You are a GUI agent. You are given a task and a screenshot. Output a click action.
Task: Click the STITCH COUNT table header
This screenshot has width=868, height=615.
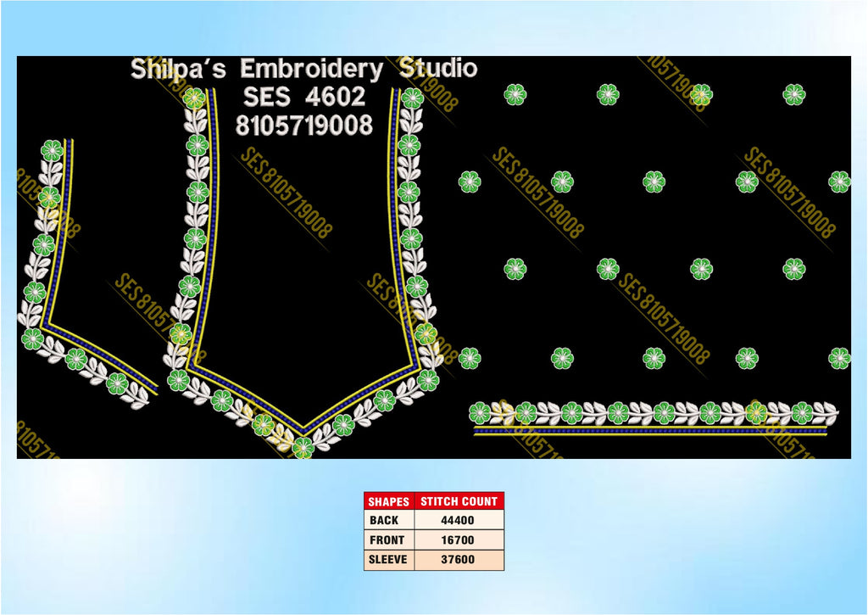point(459,501)
